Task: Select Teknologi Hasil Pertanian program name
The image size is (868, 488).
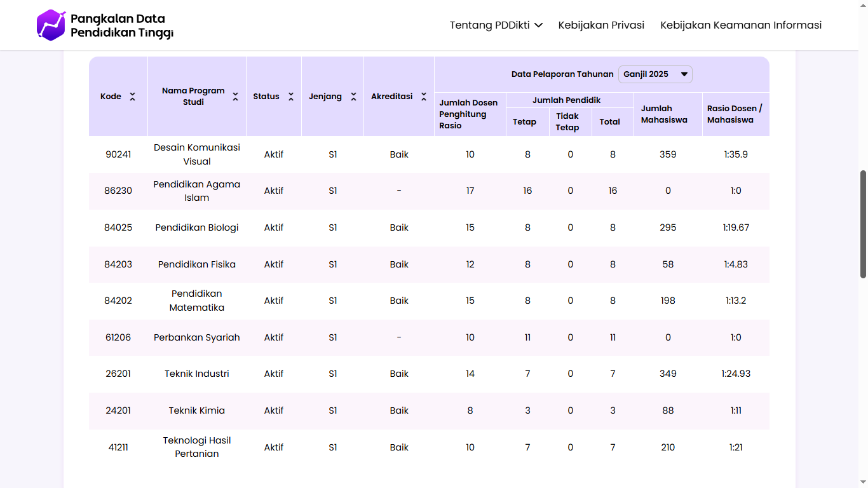Action: [x=197, y=447]
